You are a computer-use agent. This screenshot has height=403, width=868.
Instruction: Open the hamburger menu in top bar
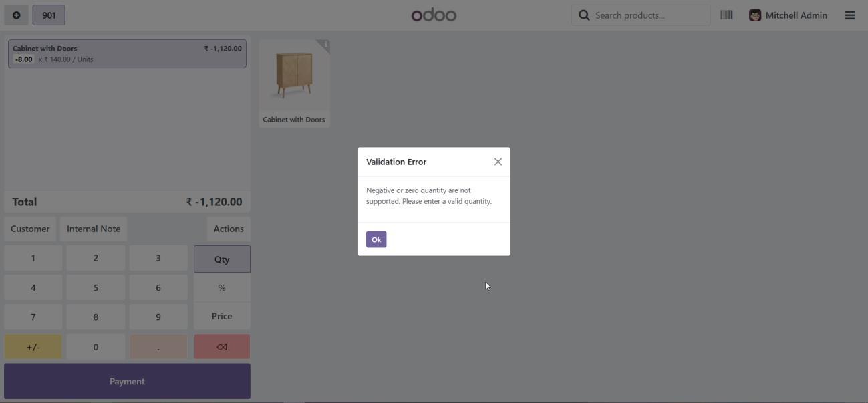849,15
